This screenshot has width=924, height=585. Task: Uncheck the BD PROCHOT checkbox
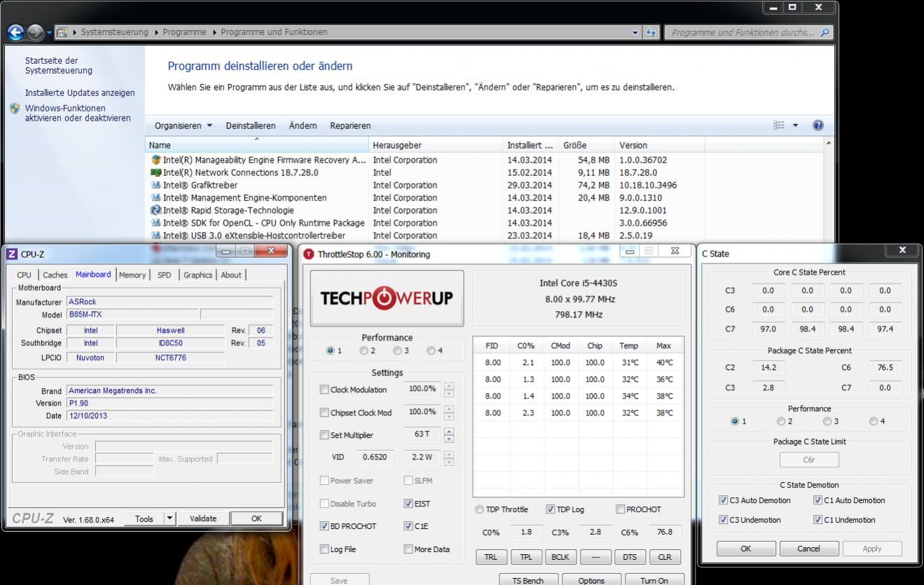[x=324, y=526]
